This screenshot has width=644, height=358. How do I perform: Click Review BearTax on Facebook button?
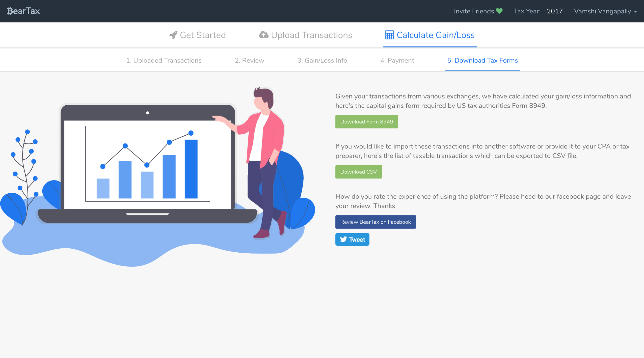coord(375,222)
